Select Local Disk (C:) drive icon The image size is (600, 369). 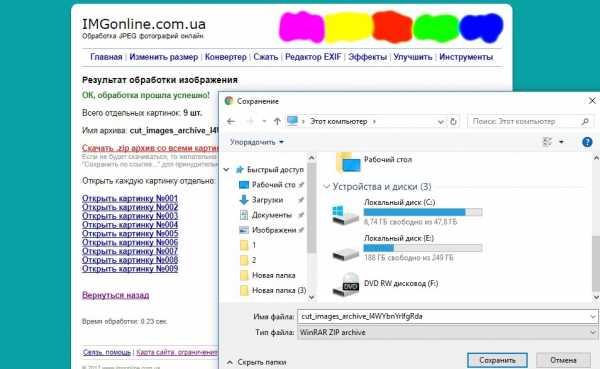coord(345,214)
